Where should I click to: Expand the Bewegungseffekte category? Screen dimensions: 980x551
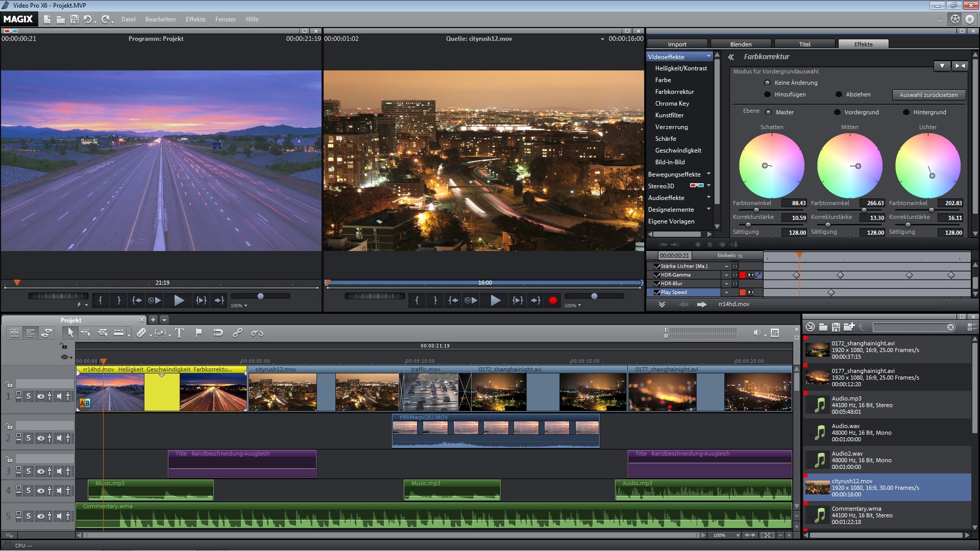[708, 174]
